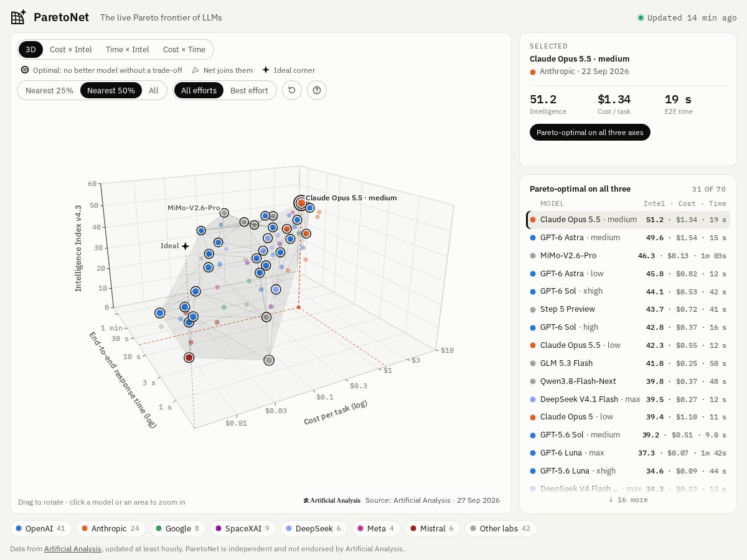This screenshot has height=560, width=747.
Task: Toggle the DeepSeek legend filter
Action: point(314,529)
